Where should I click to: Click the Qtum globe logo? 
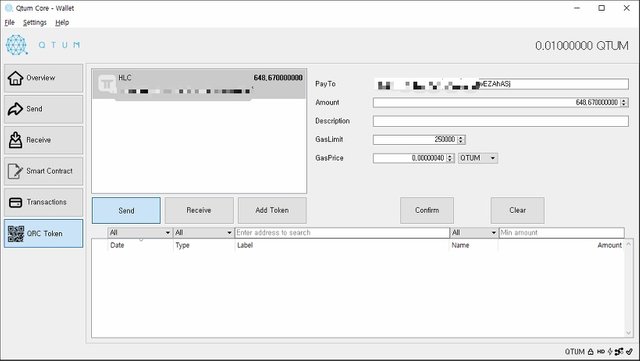(16, 45)
